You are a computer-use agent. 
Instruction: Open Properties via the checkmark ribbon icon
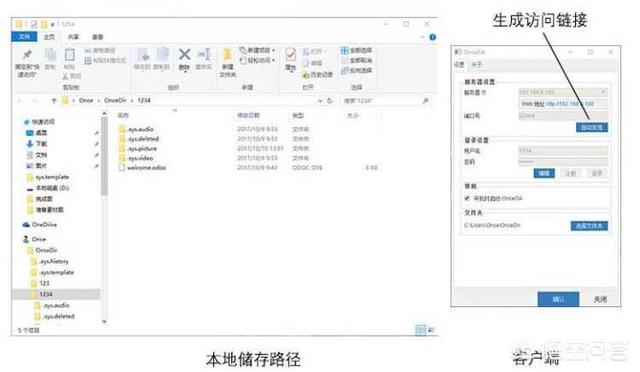(291, 55)
